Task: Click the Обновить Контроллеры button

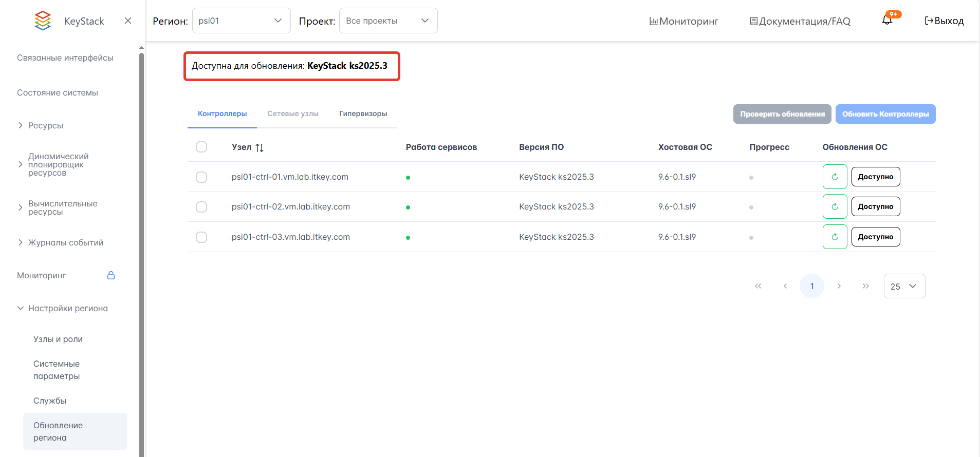Action: coord(885,114)
